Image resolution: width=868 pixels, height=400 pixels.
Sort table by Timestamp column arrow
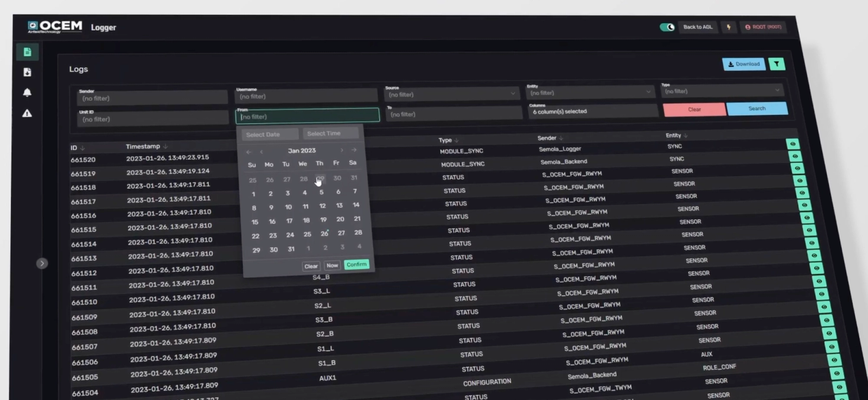coord(165,146)
